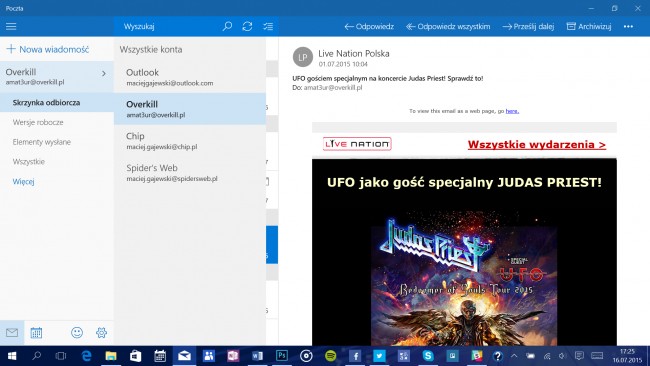The image size is (650, 366).
Task: Select the Overkill account in accounts list
Action: click(x=190, y=109)
